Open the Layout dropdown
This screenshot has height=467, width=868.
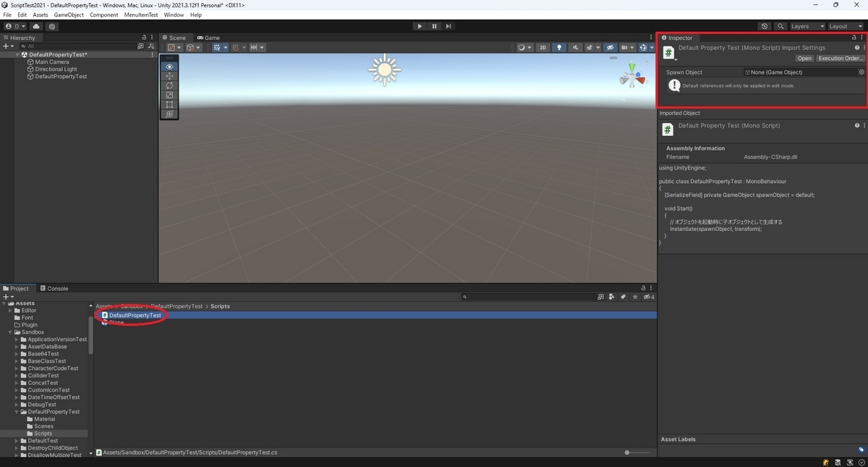click(x=843, y=26)
